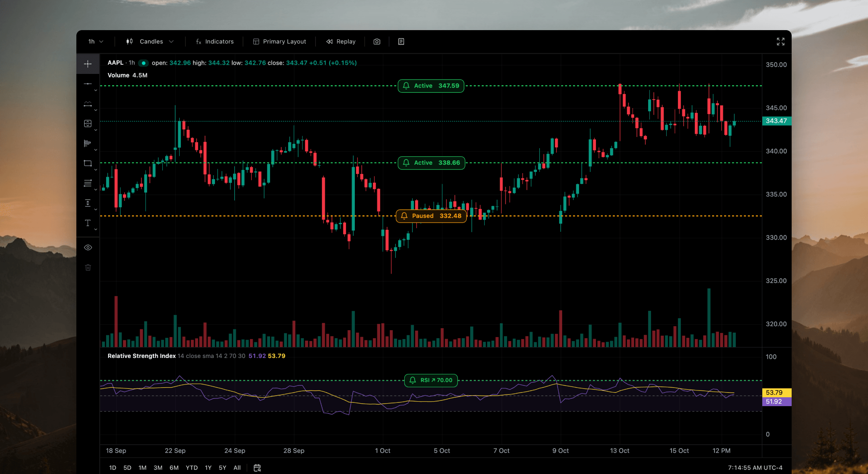Select the 5Y range button
The width and height of the screenshot is (868, 474).
(x=222, y=468)
